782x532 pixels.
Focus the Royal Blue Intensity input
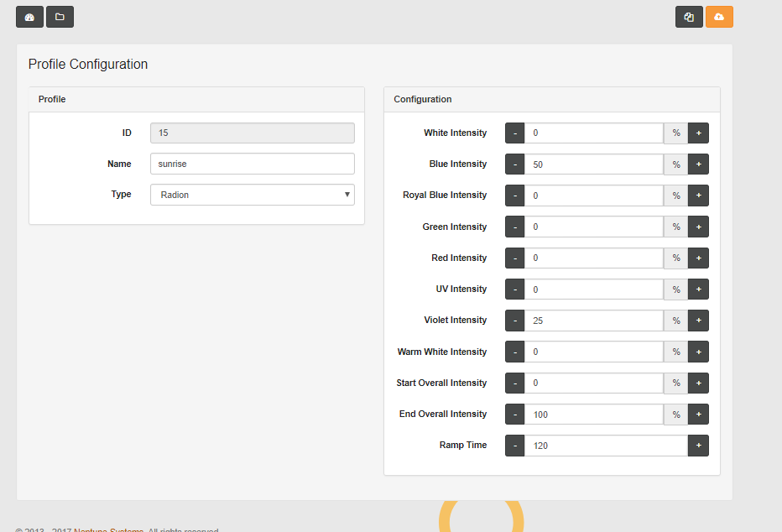[594, 196]
